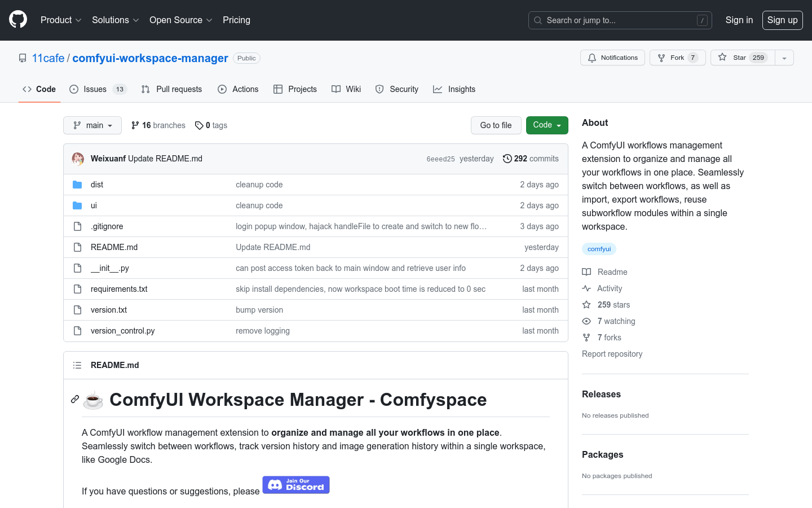The height and width of the screenshot is (508, 812).
Task: Click the version.txt file icon
Action: click(x=77, y=310)
